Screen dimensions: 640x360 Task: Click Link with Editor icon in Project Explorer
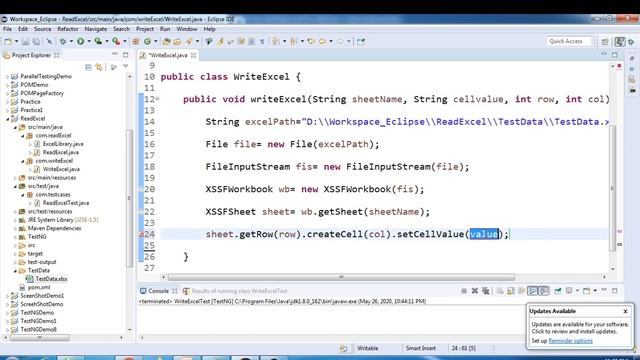[x=99, y=67]
